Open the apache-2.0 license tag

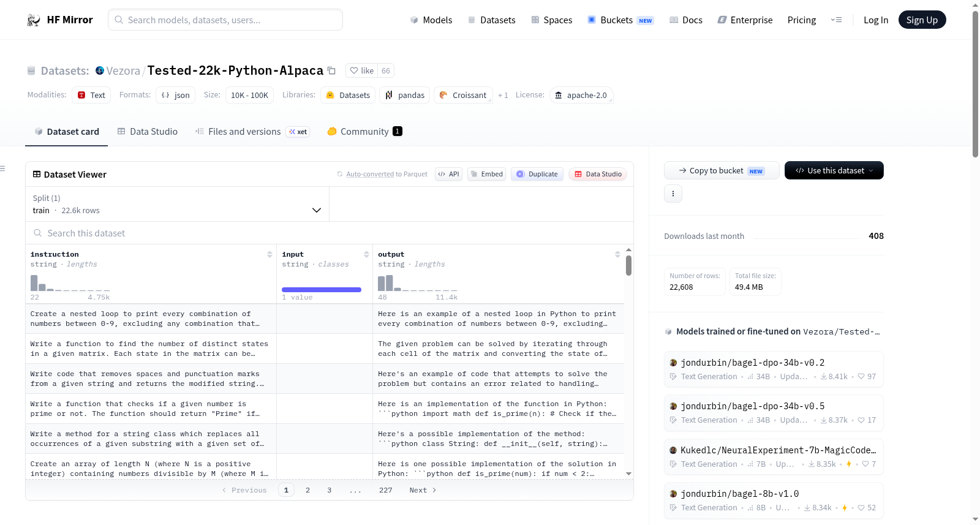point(581,95)
